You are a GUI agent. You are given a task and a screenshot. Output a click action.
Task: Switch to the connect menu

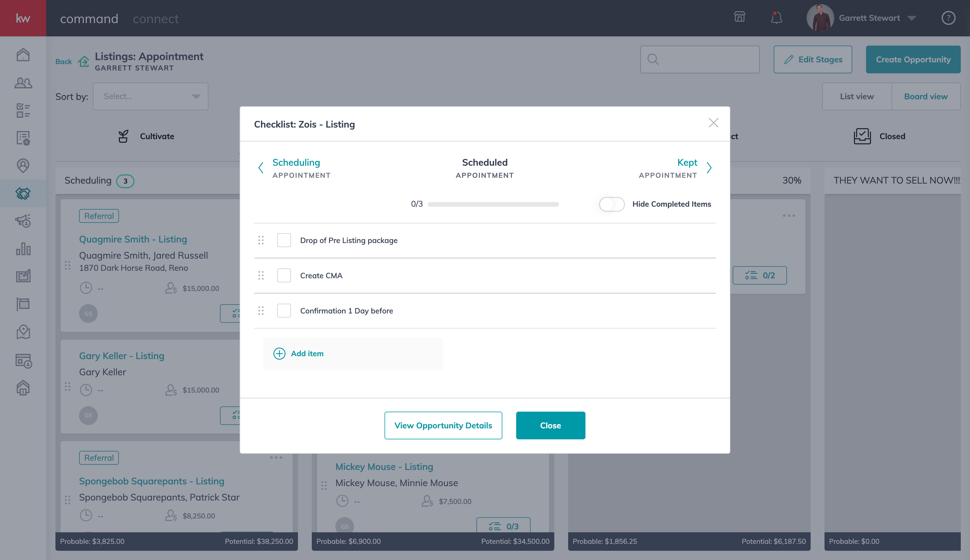[155, 18]
